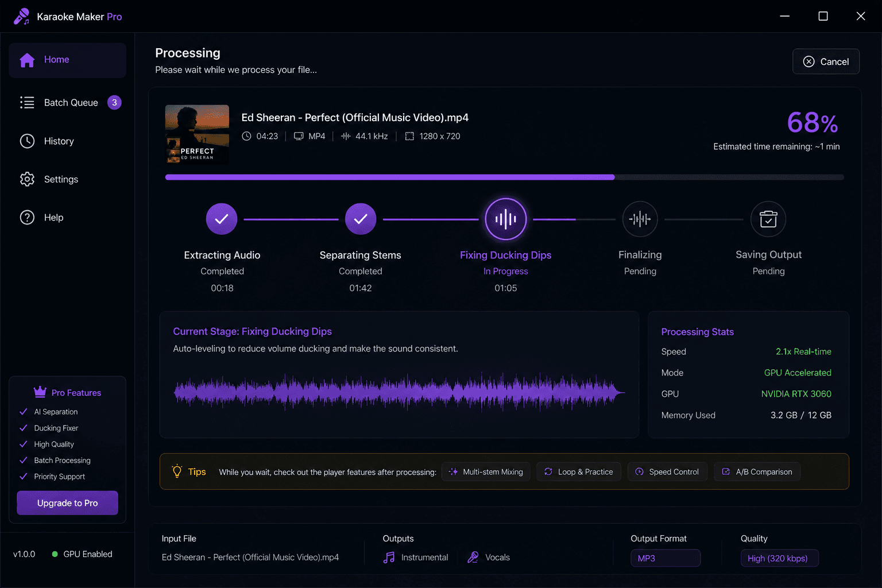Click the Finalizing stage icon
This screenshot has width=882, height=588.
[x=640, y=219]
